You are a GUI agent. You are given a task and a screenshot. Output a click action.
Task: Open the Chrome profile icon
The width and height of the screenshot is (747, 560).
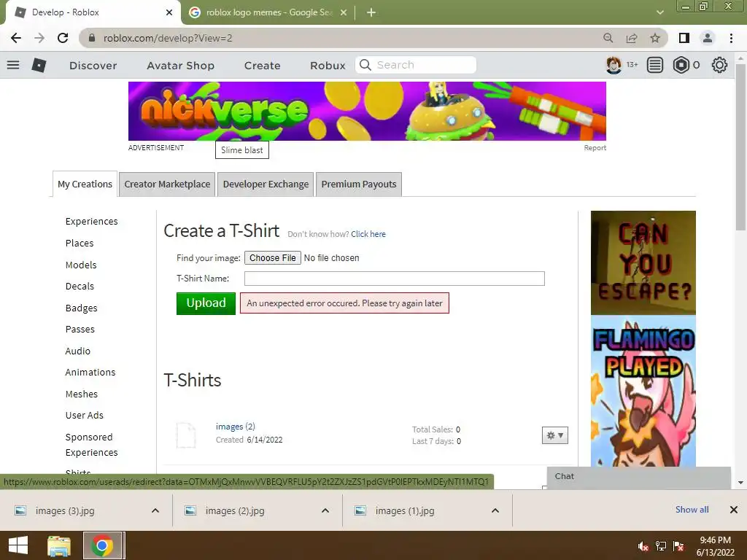coord(708,38)
